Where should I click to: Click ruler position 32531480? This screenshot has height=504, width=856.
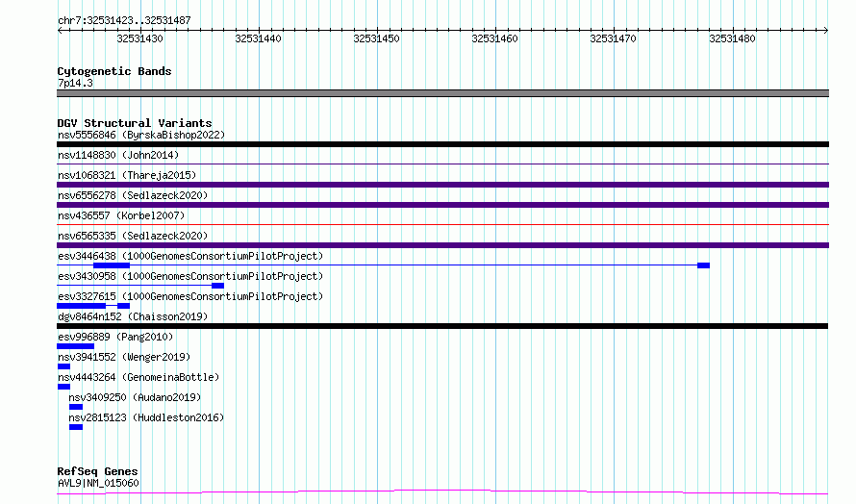click(x=732, y=38)
